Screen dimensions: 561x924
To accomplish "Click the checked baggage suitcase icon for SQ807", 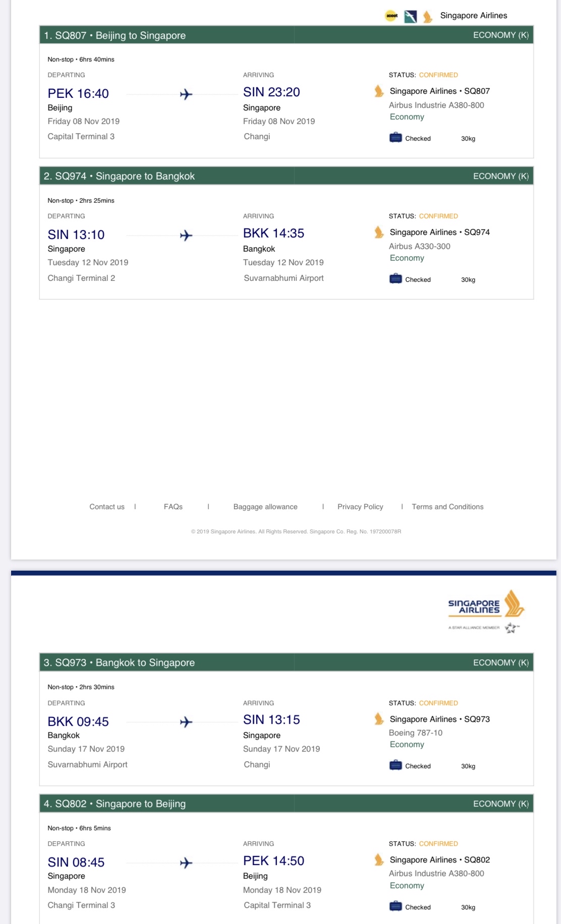I will 396,138.
